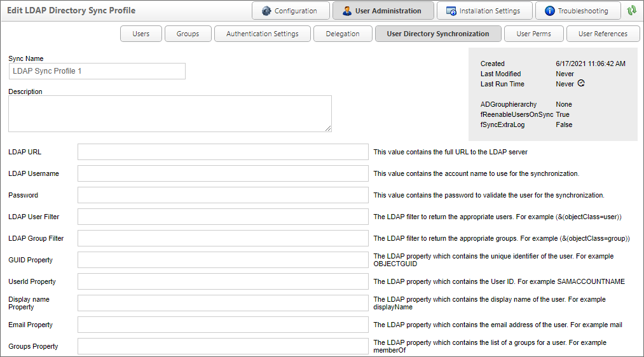Select the User References sub-tab

[x=602, y=34]
